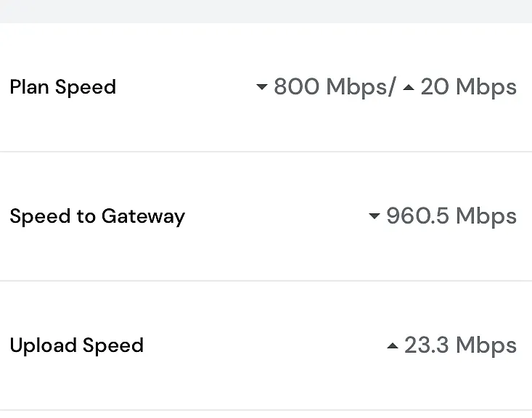Click the upload arrow icon before 20 Mbps
Screen dimensions: 532x418
click(409, 88)
